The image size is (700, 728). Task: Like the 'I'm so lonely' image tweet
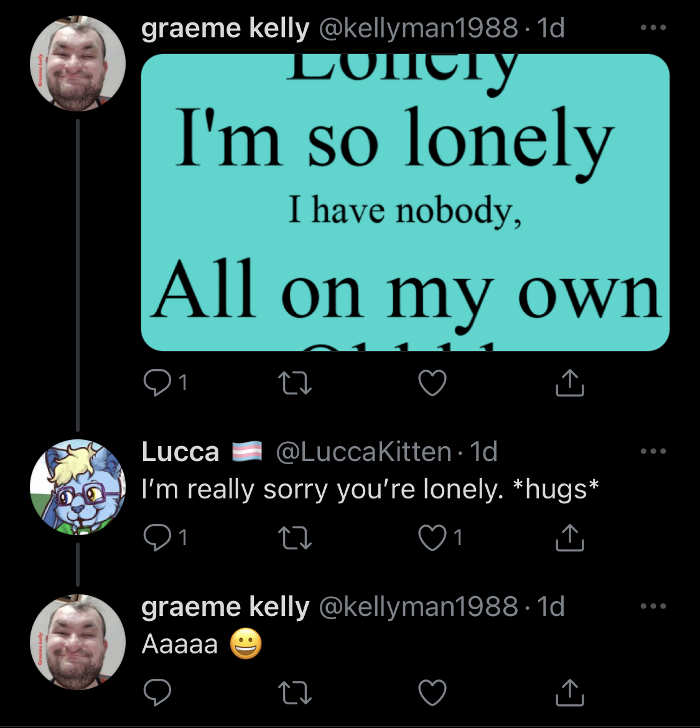tap(432, 383)
